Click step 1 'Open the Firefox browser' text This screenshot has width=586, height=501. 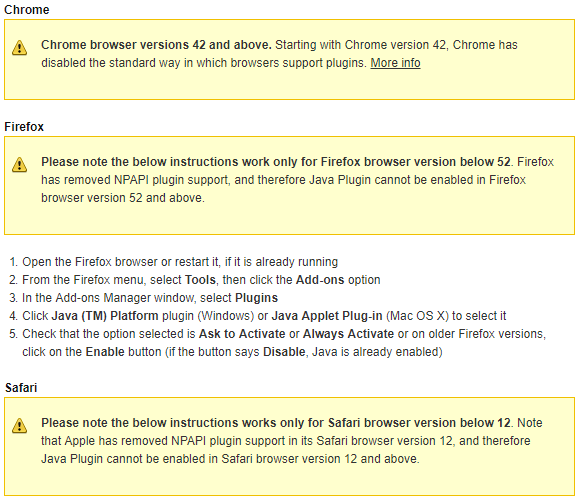tap(90, 262)
